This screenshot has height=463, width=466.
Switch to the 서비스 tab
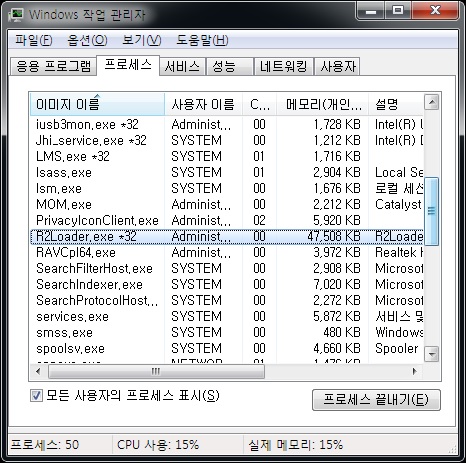point(182,66)
